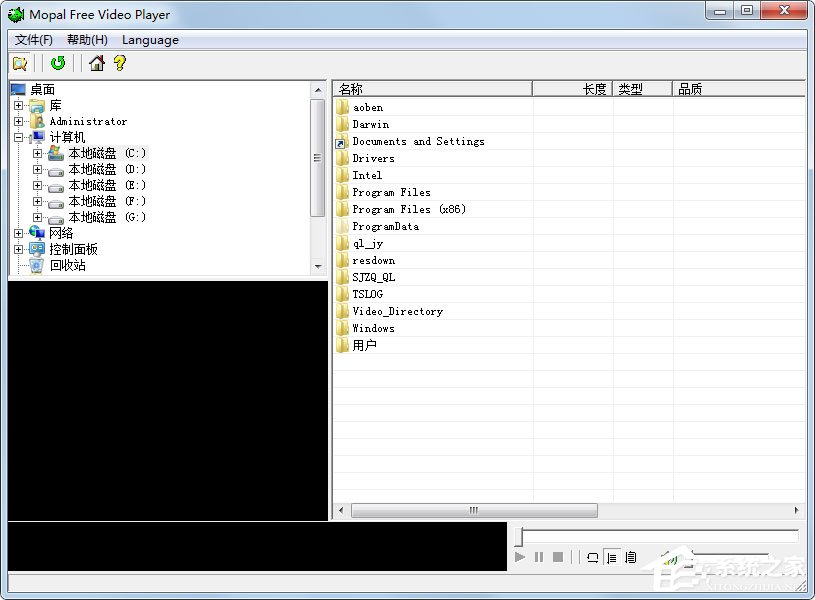Expand the 控制面板 tree node
The width and height of the screenshot is (815, 600).
pos(19,249)
